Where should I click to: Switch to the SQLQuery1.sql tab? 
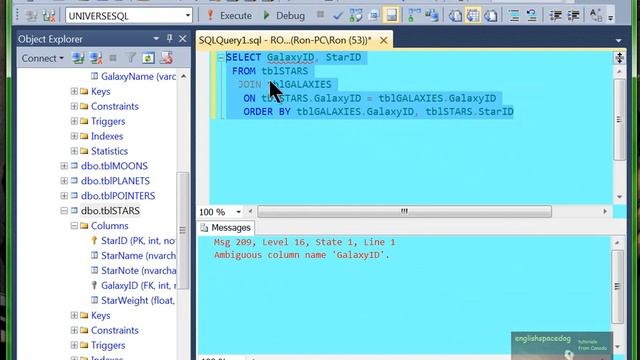[285, 40]
